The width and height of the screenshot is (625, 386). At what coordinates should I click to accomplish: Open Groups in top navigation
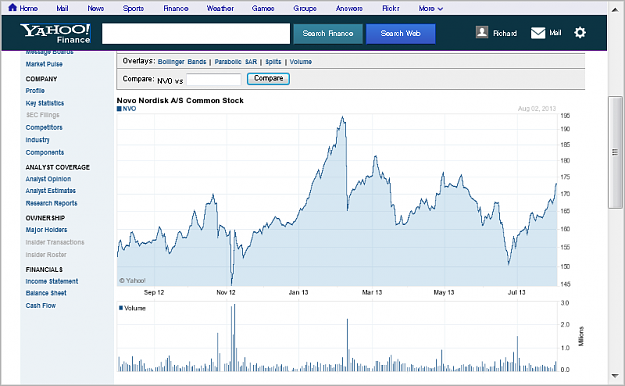point(305,8)
